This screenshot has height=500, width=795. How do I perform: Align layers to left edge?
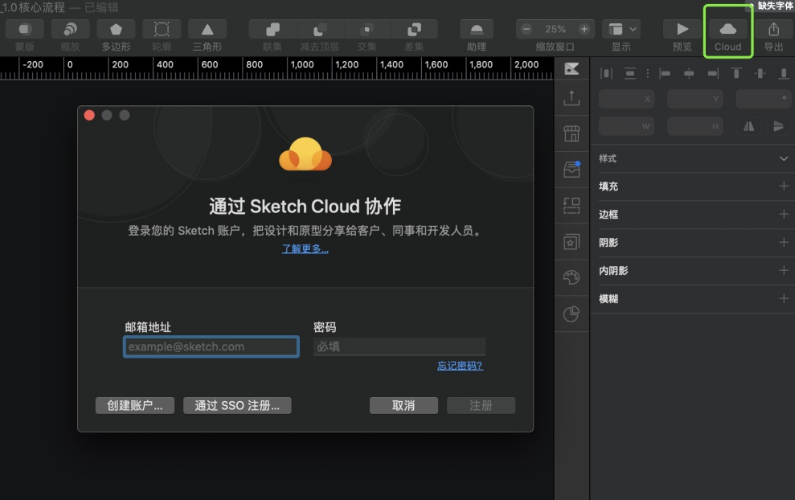(x=665, y=74)
